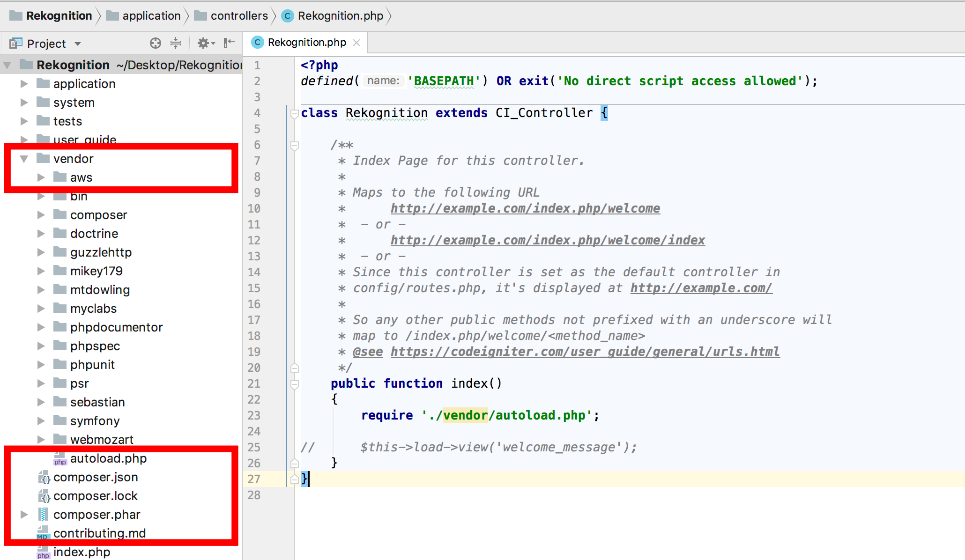
Task: Collapse the vendor folder
Action: (24, 159)
